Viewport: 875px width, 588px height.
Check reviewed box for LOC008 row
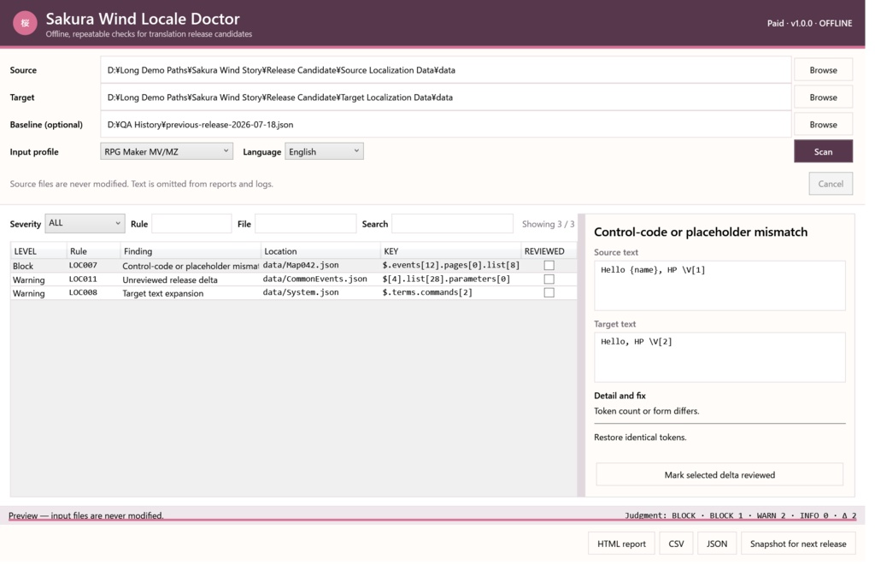[x=549, y=292]
